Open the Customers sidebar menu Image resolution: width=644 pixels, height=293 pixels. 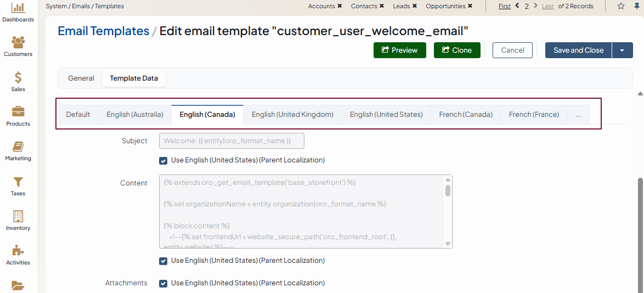[18, 47]
